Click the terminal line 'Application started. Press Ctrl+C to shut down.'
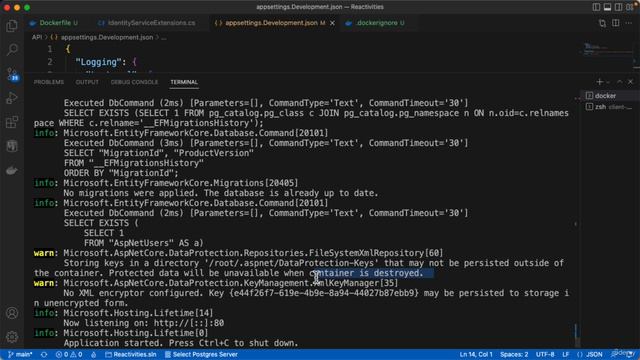This screenshot has width=640, height=360. [x=181, y=343]
